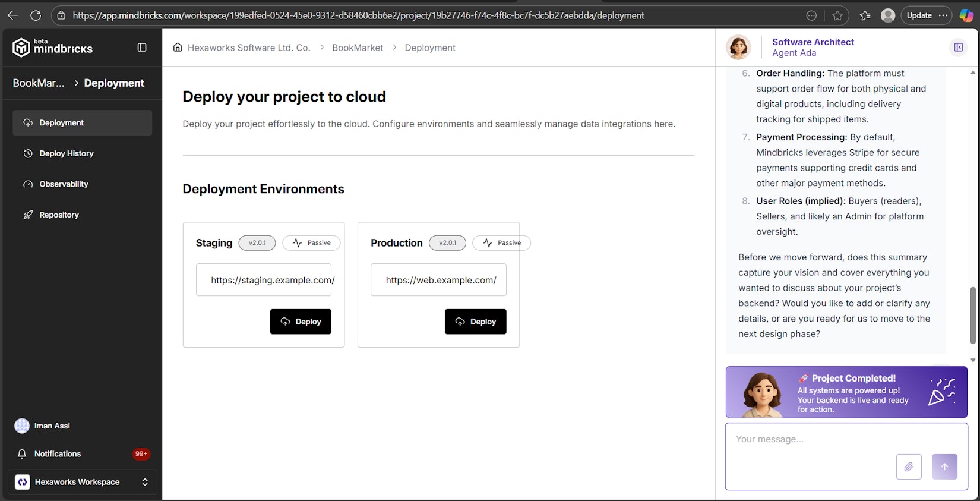Deploy the Production environment
Screen dimensions: 980x501
(x=475, y=322)
